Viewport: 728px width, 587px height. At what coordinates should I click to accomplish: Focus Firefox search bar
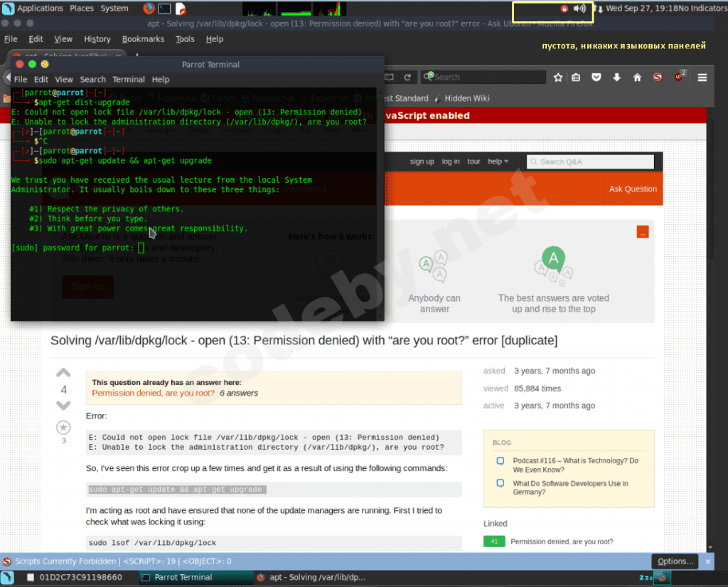click(x=483, y=77)
